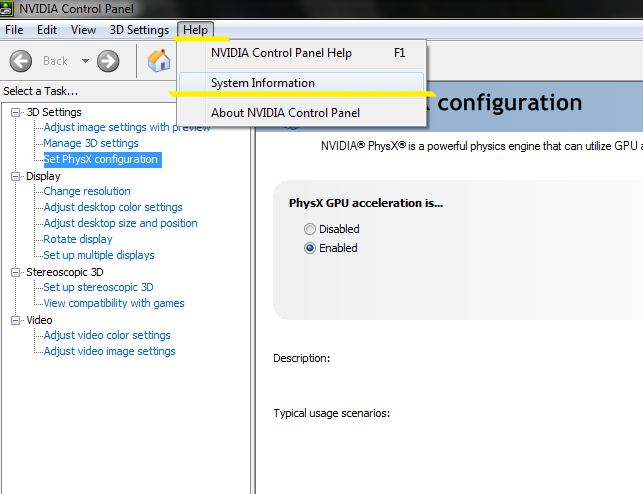Image resolution: width=643 pixels, height=494 pixels.
Task: Click the Video tree label
Action: coord(39,320)
